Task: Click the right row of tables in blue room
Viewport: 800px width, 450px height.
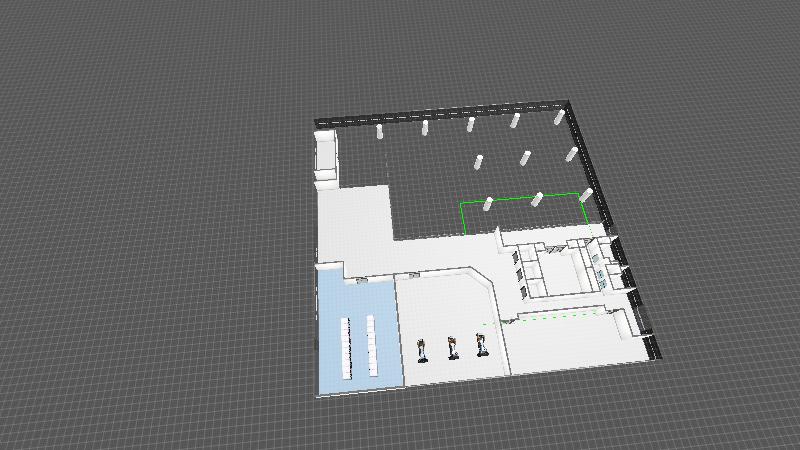Action: pos(371,345)
